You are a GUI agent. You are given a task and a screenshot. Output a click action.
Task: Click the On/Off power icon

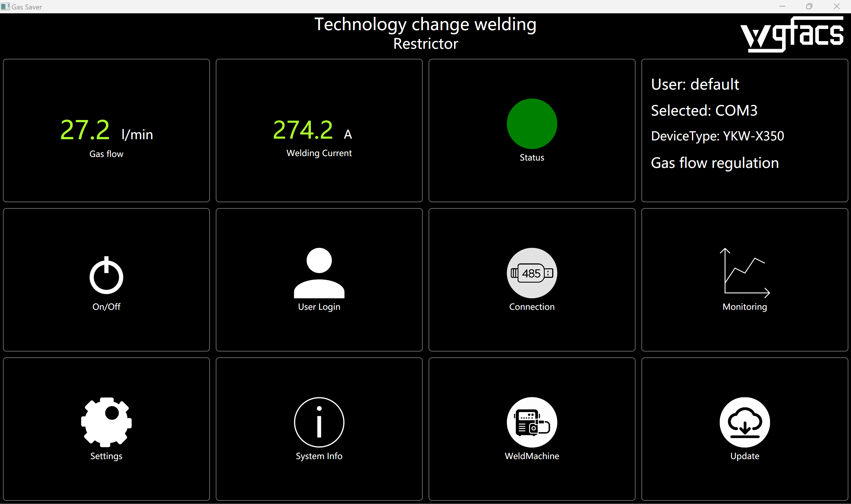106,276
